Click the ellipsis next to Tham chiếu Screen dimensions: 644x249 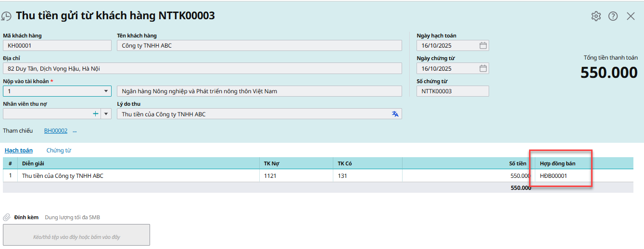(75, 131)
